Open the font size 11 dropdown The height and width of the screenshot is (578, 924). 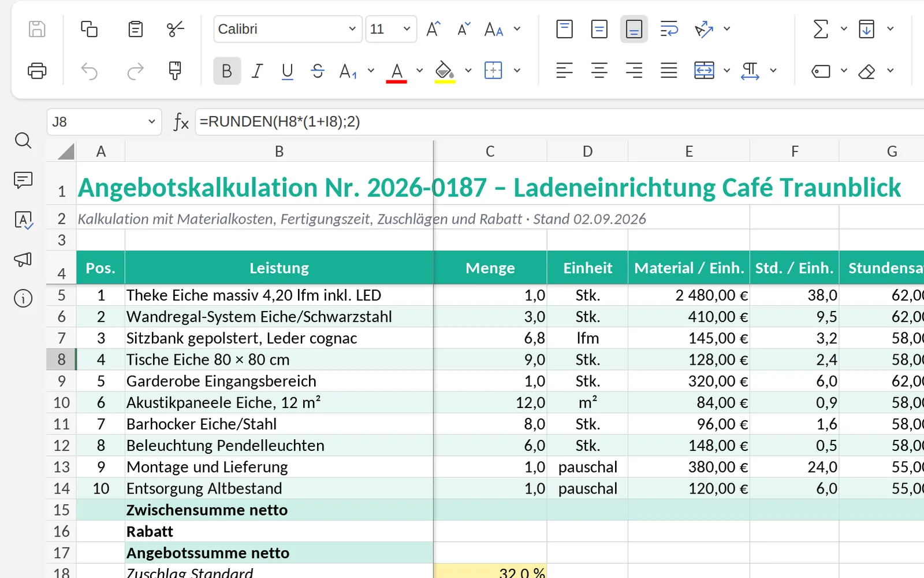407,29
